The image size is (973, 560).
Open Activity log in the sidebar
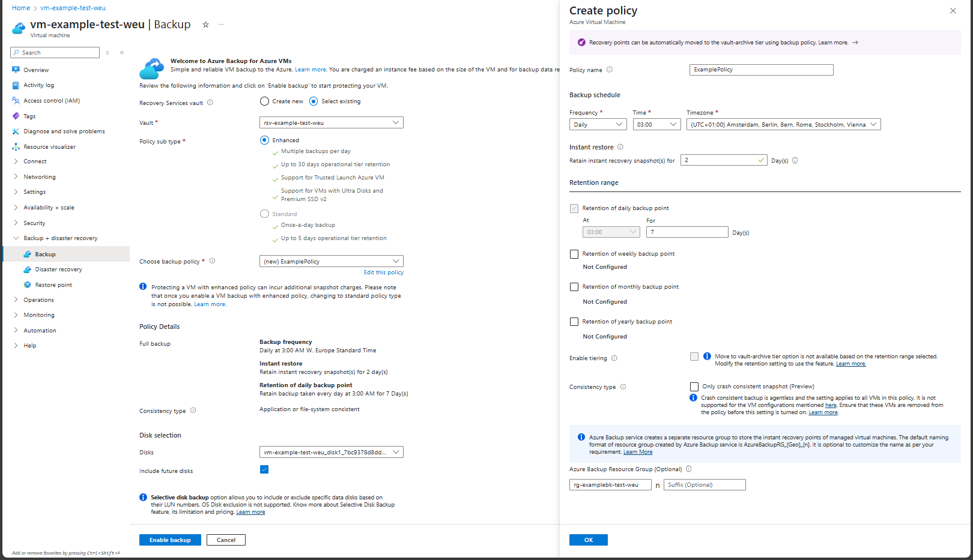point(38,85)
